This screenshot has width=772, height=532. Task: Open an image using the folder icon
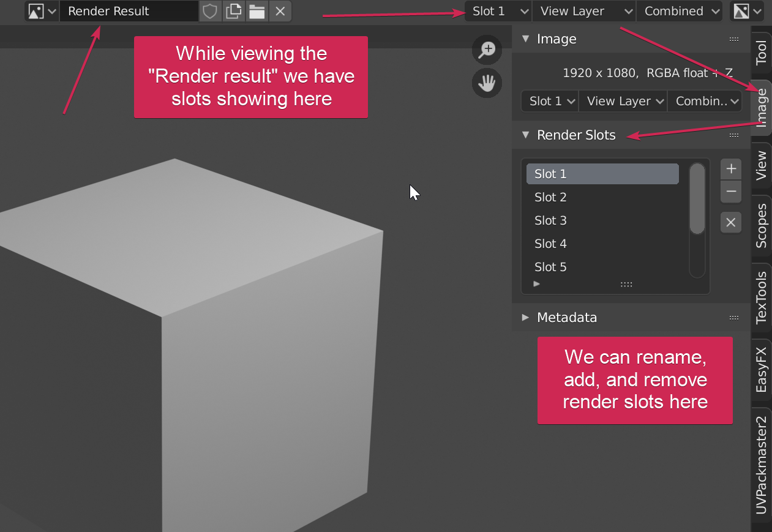[x=257, y=11]
